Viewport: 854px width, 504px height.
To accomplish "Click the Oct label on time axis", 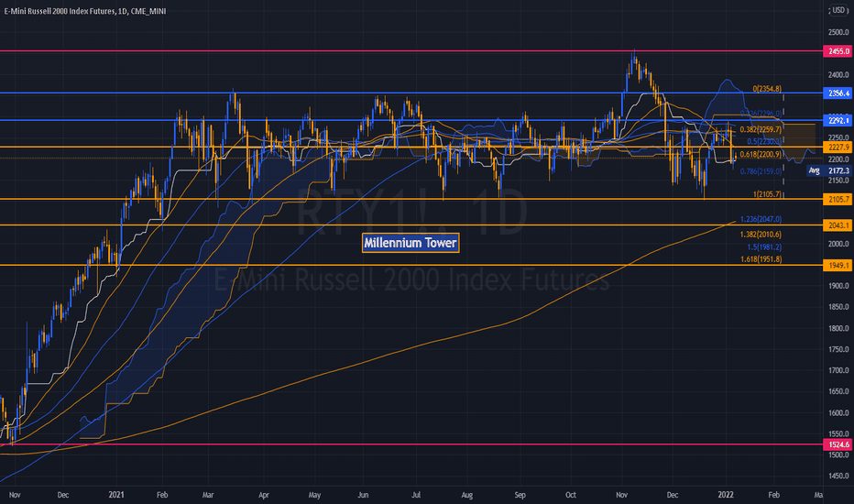I will (570, 495).
